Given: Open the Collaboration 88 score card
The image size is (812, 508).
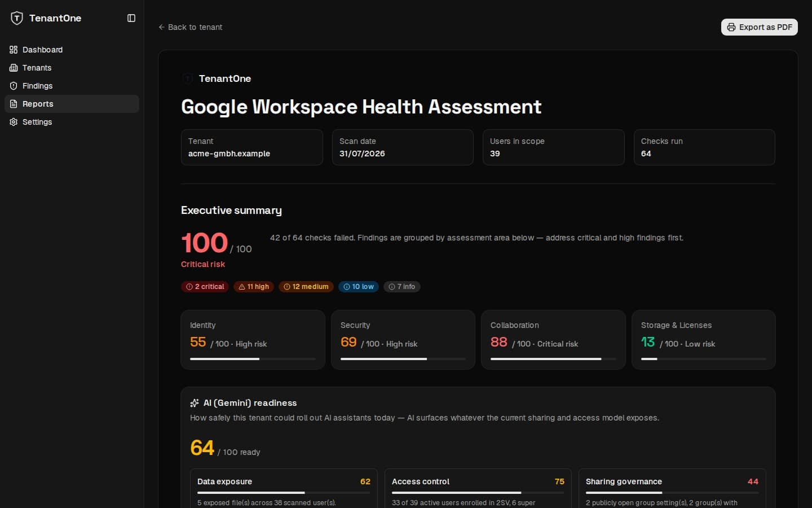Looking at the screenshot, I should pyautogui.click(x=553, y=340).
